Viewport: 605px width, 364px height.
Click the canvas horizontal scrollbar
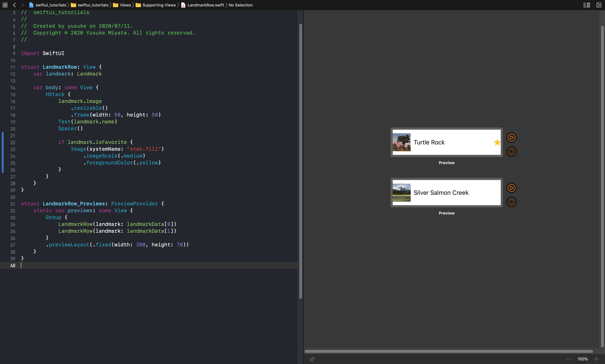[x=449, y=351]
